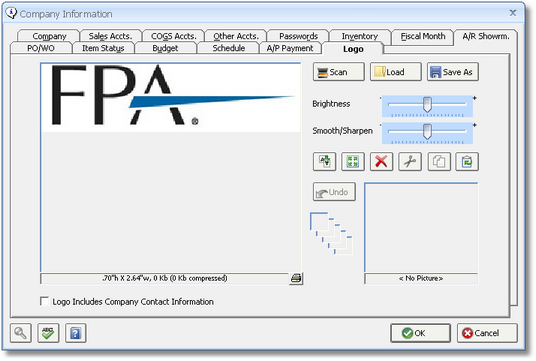The width and height of the screenshot is (536, 361).
Task: Click the Undo button
Action: [x=334, y=192]
